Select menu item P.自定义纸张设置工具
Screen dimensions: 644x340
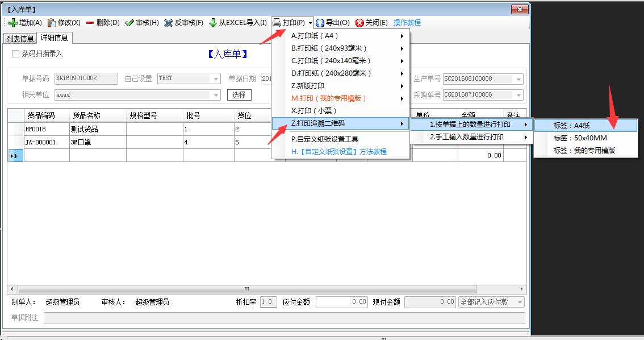tap(325, 139)
